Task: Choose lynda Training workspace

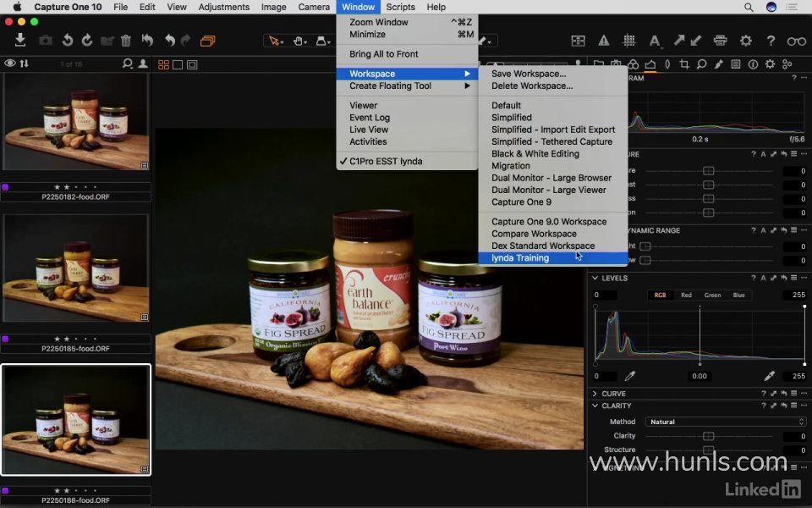Action: (520, 258)
